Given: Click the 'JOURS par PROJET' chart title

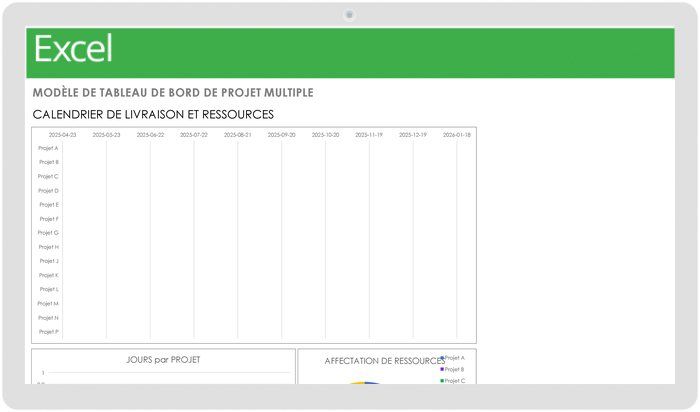Looking at the screenshot, I should pyautogui.click(x=163, y=360).
